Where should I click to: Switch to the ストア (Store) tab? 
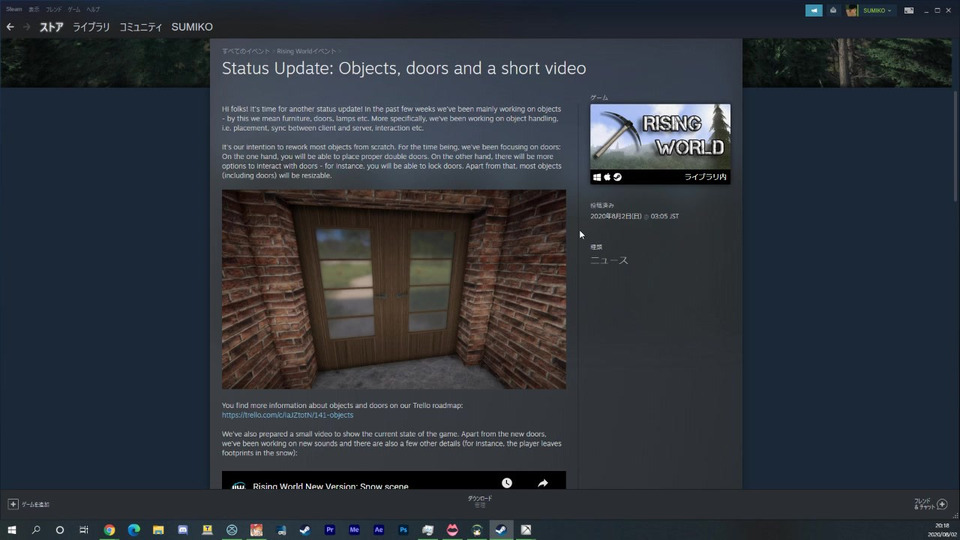51,27
